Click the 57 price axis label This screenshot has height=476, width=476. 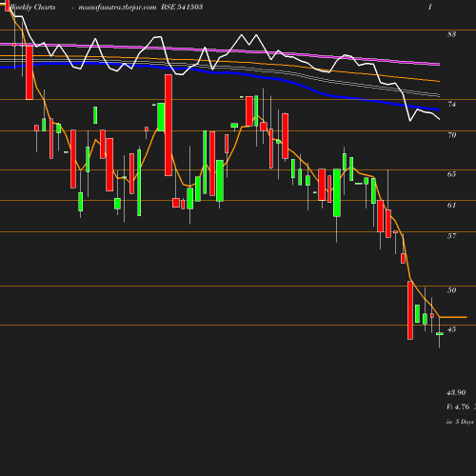451,236
